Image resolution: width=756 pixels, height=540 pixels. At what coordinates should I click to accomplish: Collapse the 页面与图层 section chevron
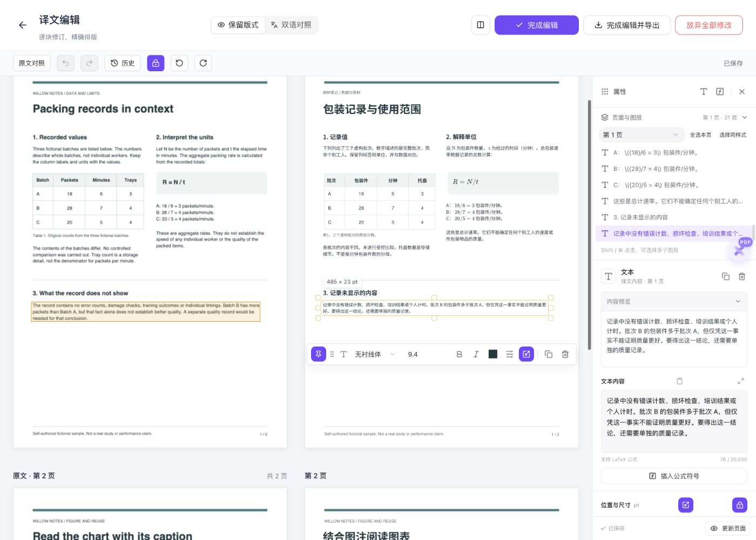745,117
